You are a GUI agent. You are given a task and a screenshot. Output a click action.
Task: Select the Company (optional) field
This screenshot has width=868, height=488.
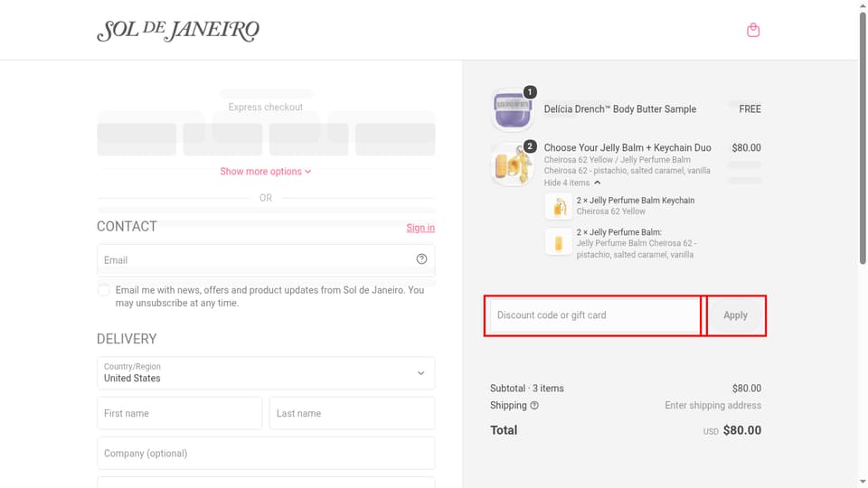(x=266, y=453)
